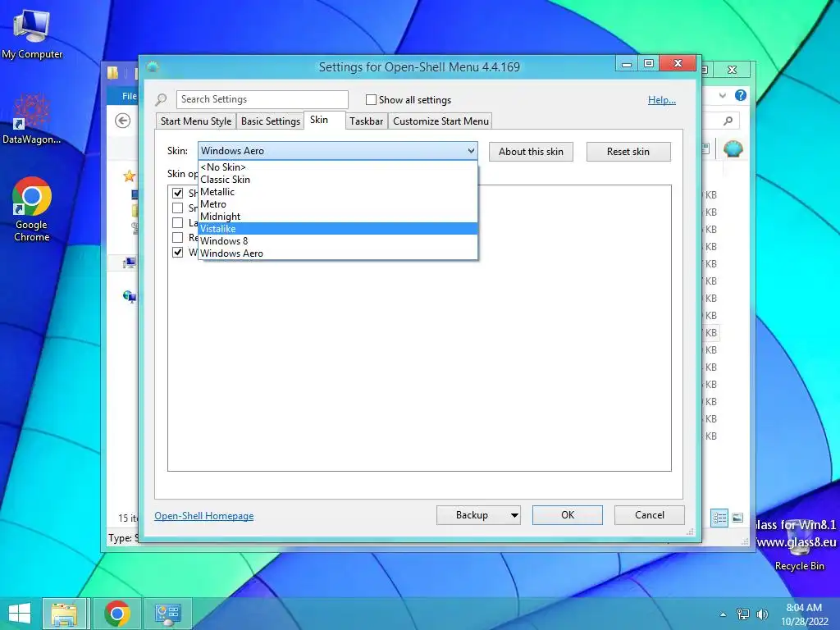This screenshot has height=630, width=840.
Task: Switch to Basic Settings tab
Action: click(271, 121)
